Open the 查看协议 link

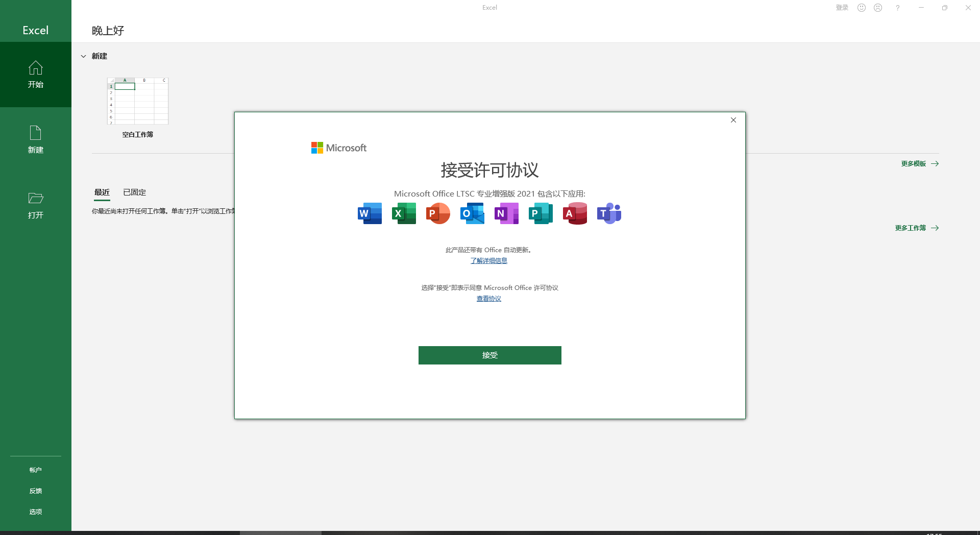click(488, 298)
